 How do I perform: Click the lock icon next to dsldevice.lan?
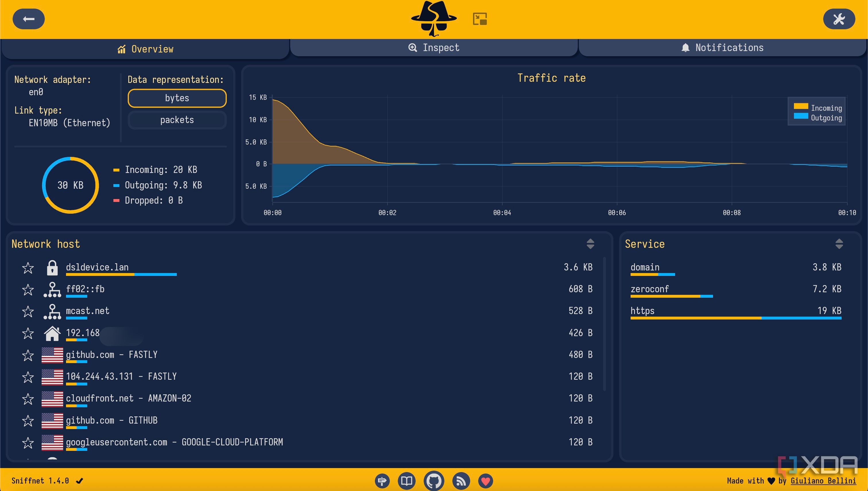(x=53, y=267)
